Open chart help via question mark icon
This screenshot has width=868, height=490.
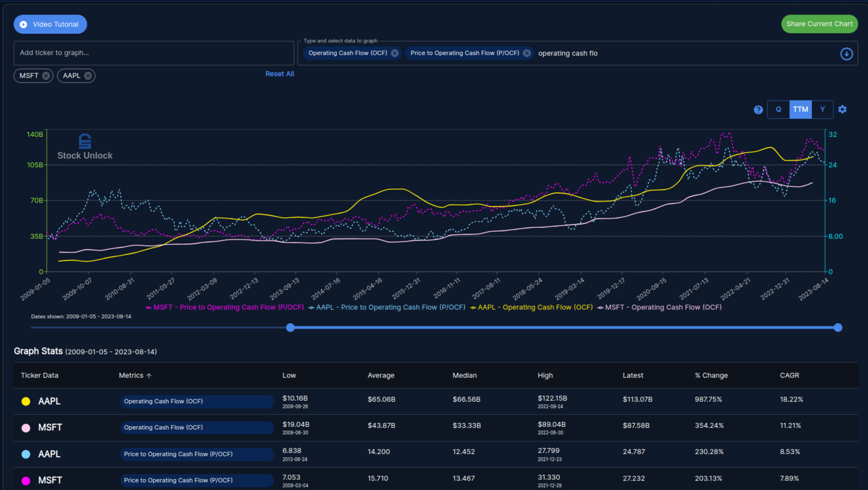pos(758,109)
